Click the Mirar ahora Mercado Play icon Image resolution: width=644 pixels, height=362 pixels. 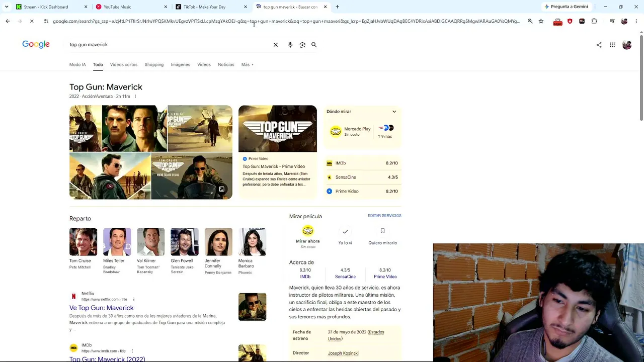coord(308,231)
